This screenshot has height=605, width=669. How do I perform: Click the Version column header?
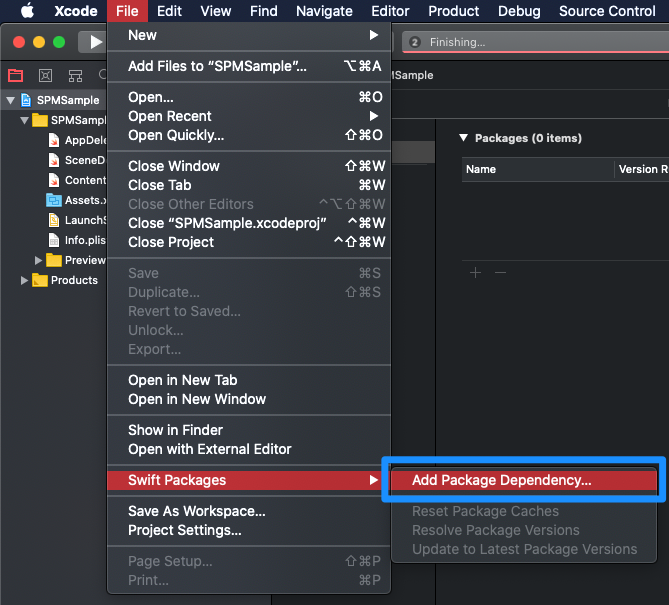point(642,169)
